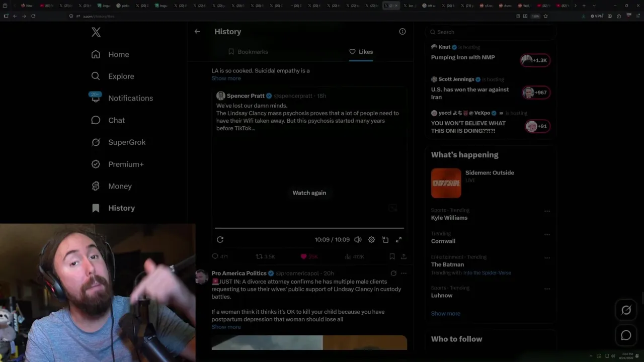Open the Luhnow trending topic

[442, 296]
